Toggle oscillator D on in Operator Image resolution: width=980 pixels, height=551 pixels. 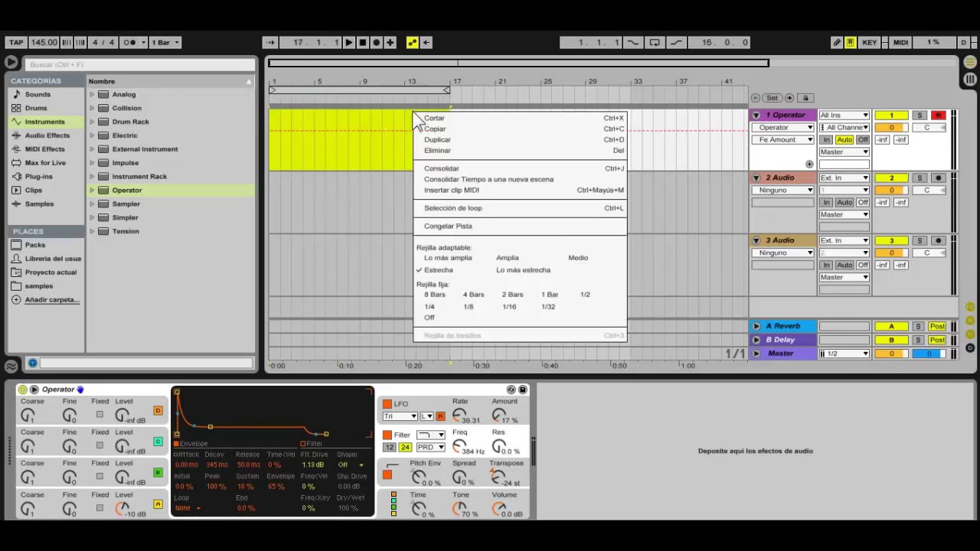[158, 411]
